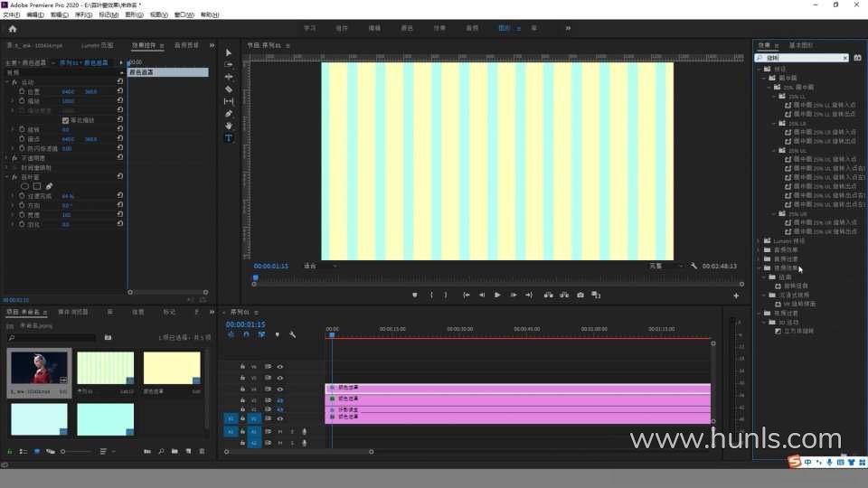Click the timeline timecode 00:00:01:15
868x488 pixels.
click(x=245, y=324)
